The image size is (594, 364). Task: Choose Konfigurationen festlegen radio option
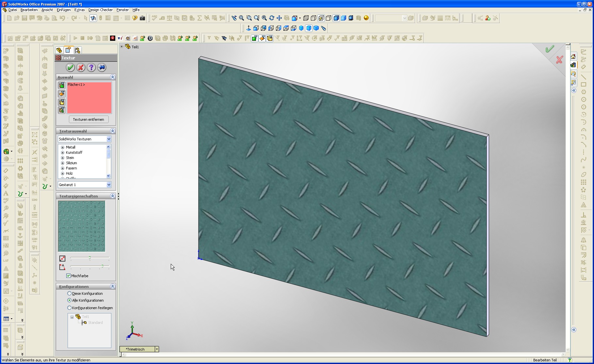pos(69,308)
